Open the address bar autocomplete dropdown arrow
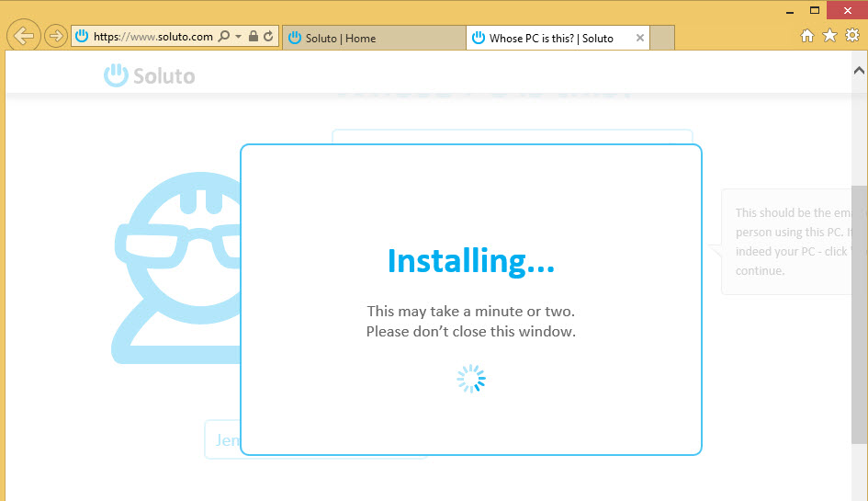 238,37
